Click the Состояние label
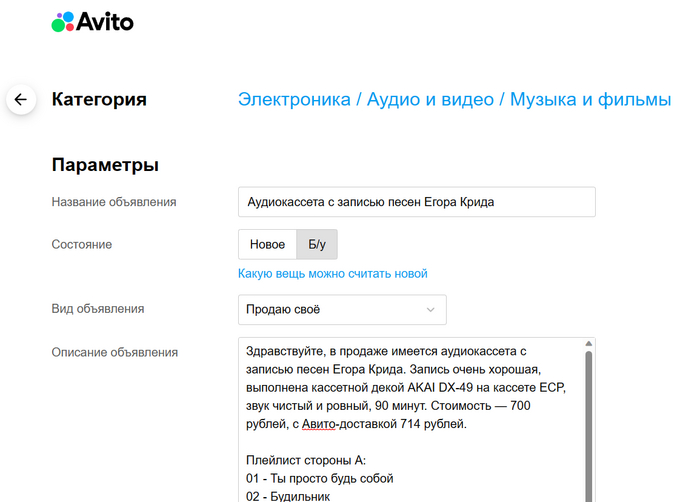This screenshot has width=700, height=502. click(82, 244)
